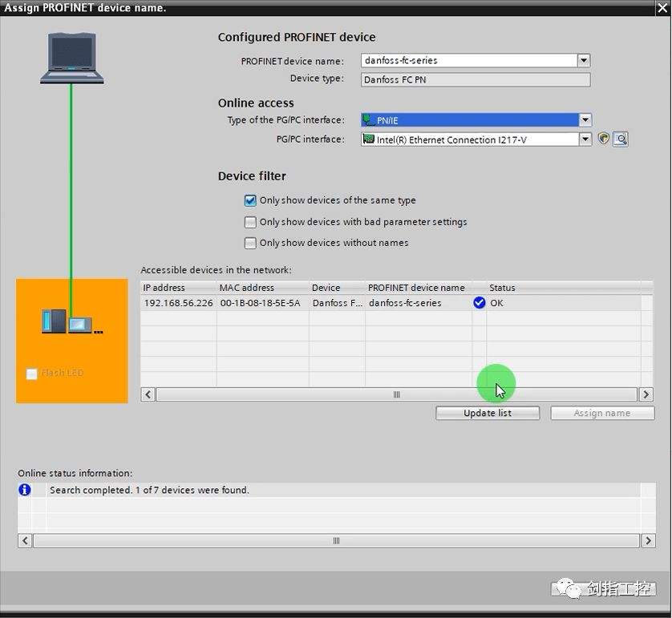Click the shield icon beside PG/PC interface
The width and height of the screenshot is (672, 618).
click(604, 139)
